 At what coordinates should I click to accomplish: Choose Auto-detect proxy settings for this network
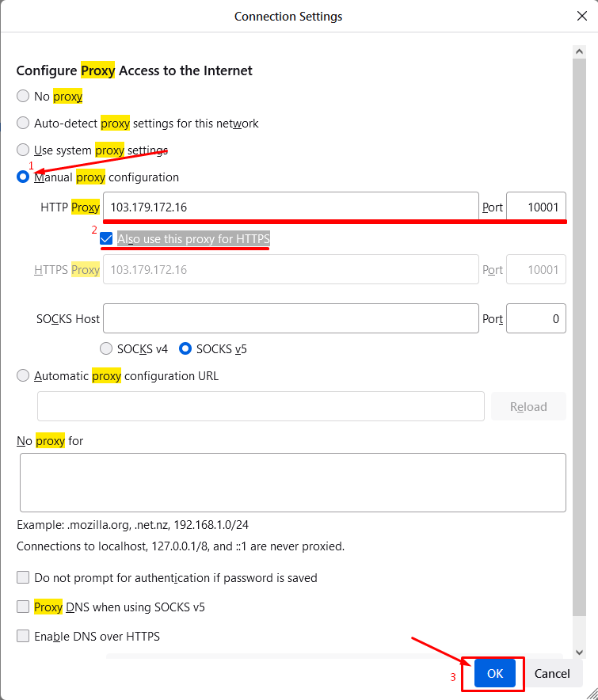click(23, 124)
